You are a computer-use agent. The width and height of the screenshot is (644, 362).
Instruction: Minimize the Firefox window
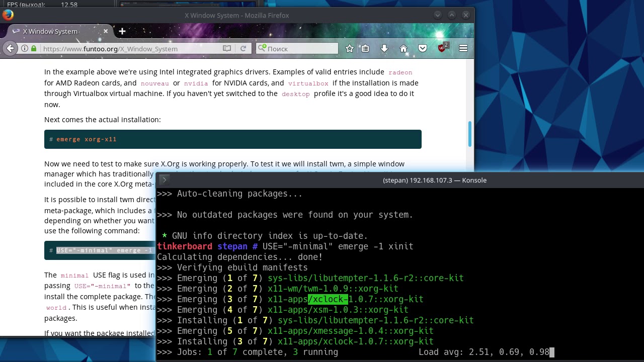[437, 15]
